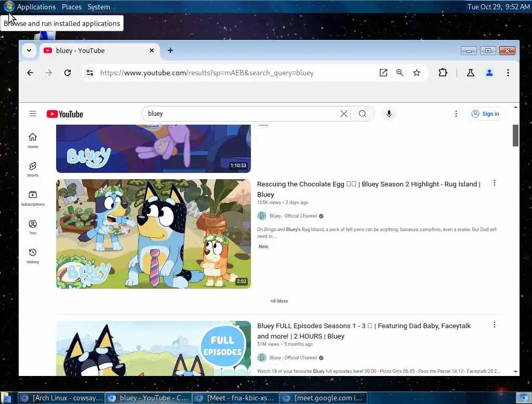This screenshot has height=404, width=532.
Task: Click the New badge under Chocolate Egg description
Action: [263, 247]
